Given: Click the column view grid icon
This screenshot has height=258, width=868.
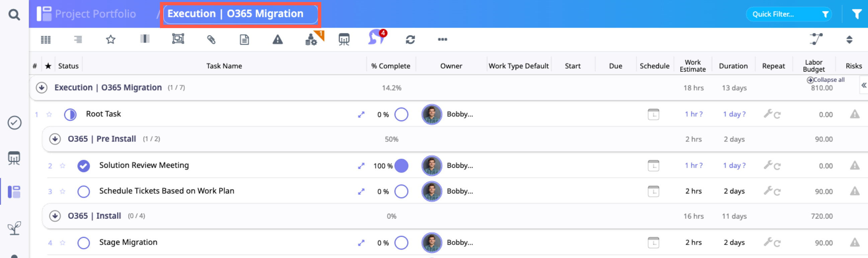Looking at the screenshot, I should [46, 40].
